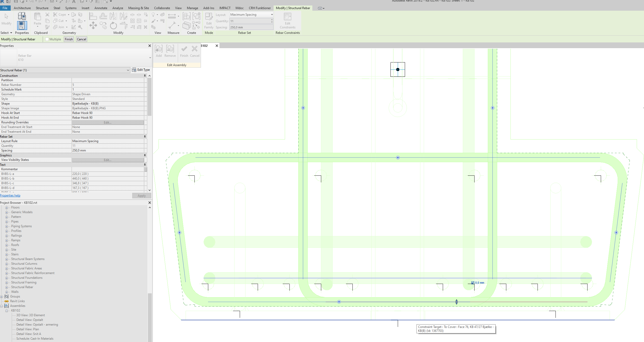Click Add in Edit Assembly panel
The width and height of the screenshot is (644, 342).
[159, 51]
